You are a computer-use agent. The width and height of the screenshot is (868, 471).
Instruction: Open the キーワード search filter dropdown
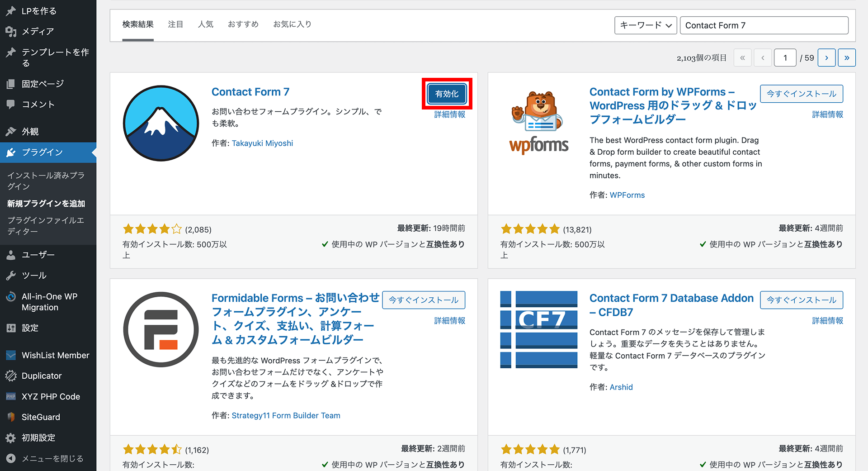pyautogui.click(x=646, y=25)
